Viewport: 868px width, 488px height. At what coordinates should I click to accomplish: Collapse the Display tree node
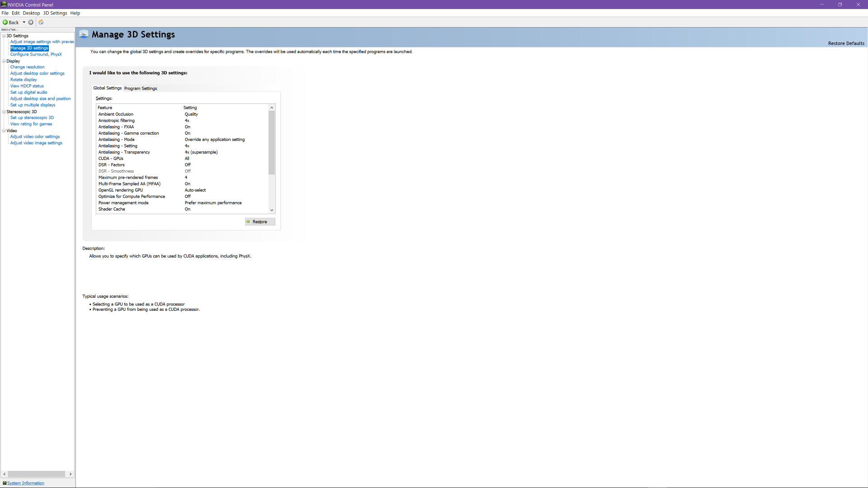tap(4, 61)
